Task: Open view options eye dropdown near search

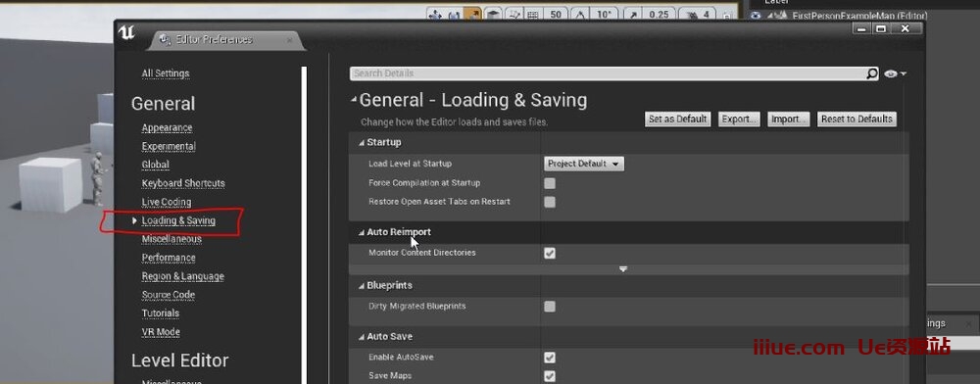Action: click(895, 73)
